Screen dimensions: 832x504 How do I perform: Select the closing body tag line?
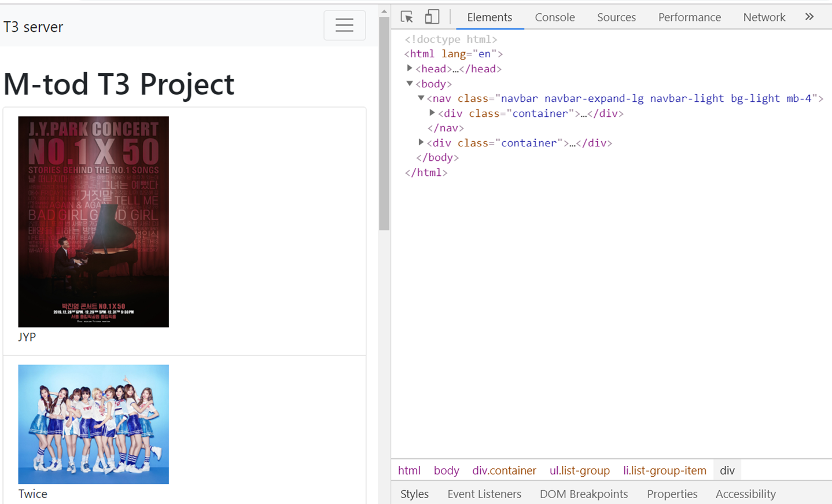[x=437, y=157]
